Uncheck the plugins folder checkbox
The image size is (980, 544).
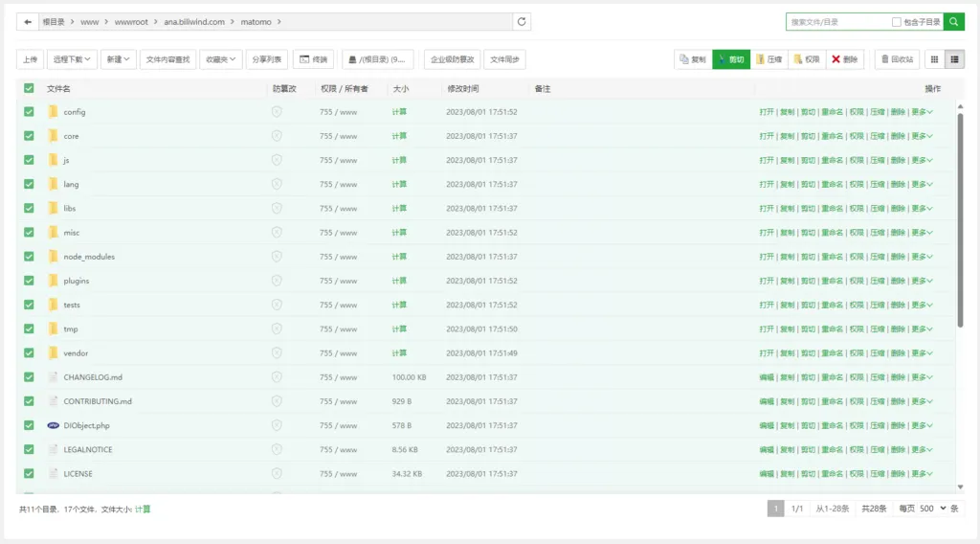29,281
